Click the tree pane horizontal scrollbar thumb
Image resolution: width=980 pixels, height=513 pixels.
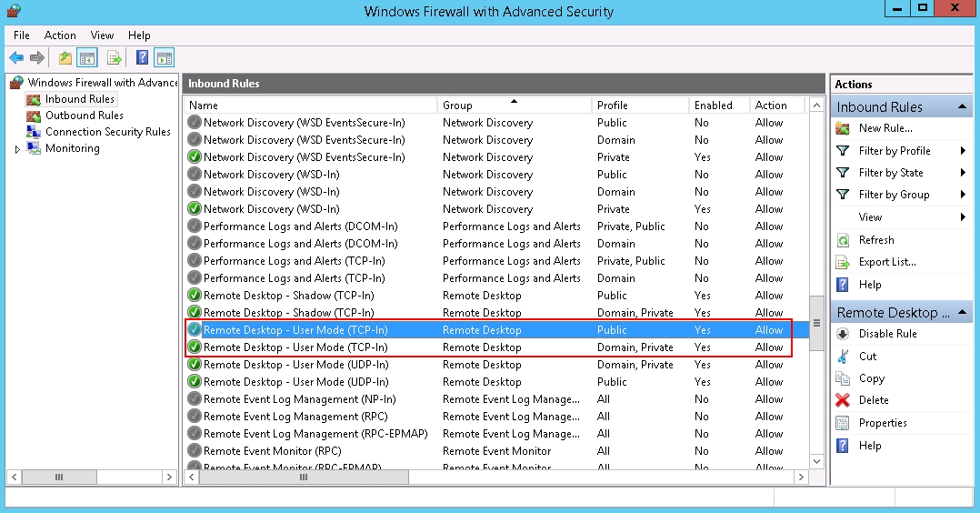pos(59,478)
